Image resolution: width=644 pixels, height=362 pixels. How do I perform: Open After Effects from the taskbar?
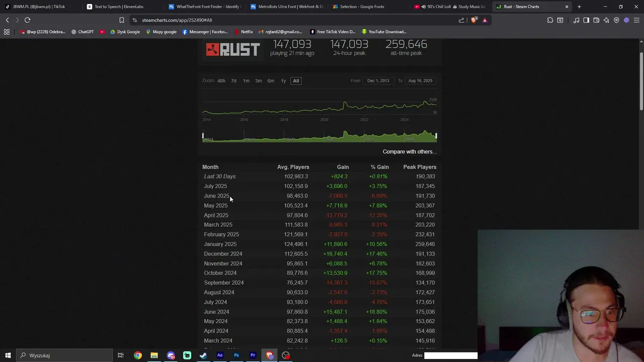point(220,355)
